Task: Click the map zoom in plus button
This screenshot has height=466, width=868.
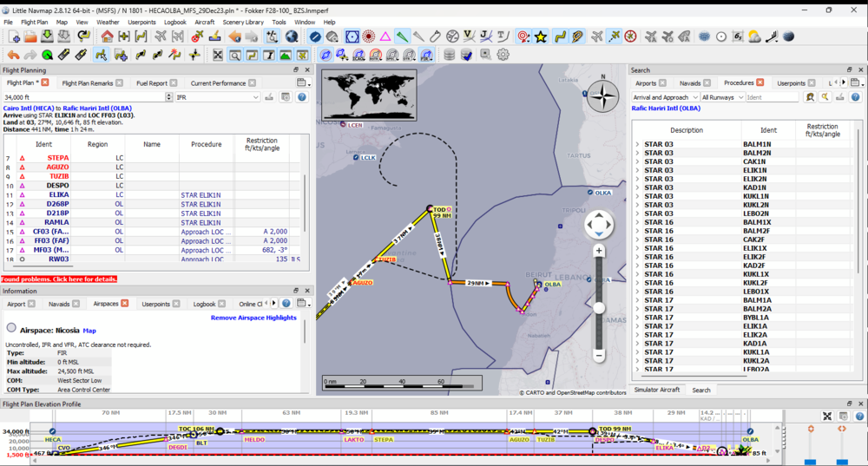Action: (599, 251)
